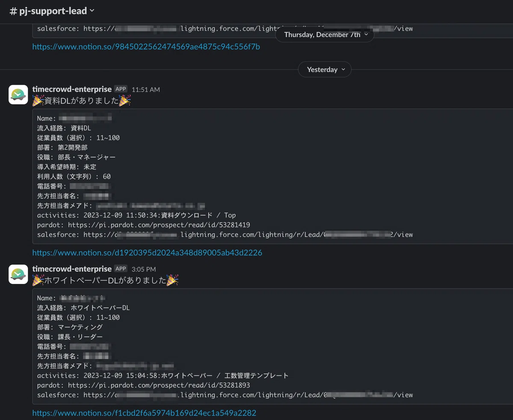
Task: Open Notion link ending c556f7b
Action: (x=146, y=47)
